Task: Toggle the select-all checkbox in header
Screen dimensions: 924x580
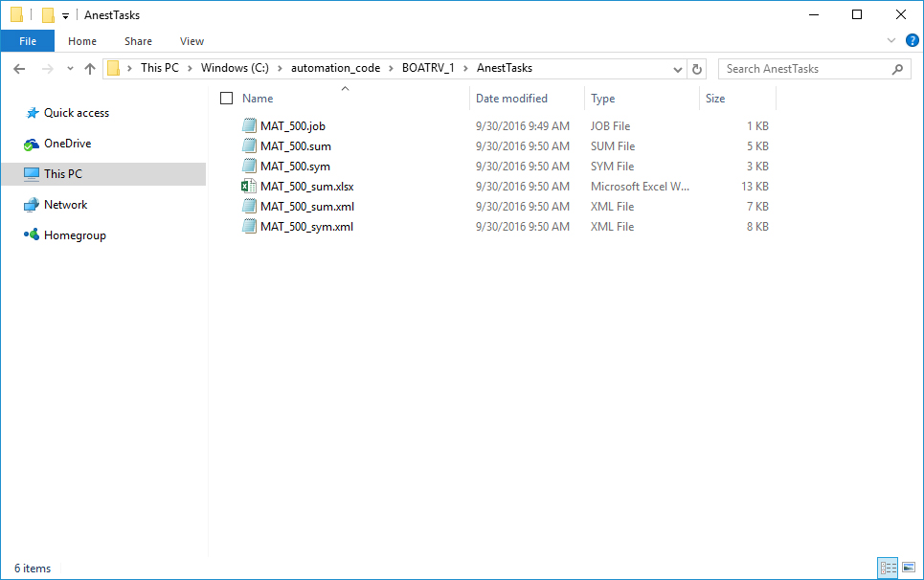Action: coord(227,99)
